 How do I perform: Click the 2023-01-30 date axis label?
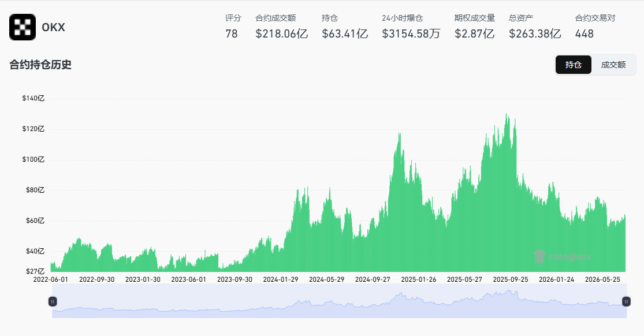[x=143, y=279]
